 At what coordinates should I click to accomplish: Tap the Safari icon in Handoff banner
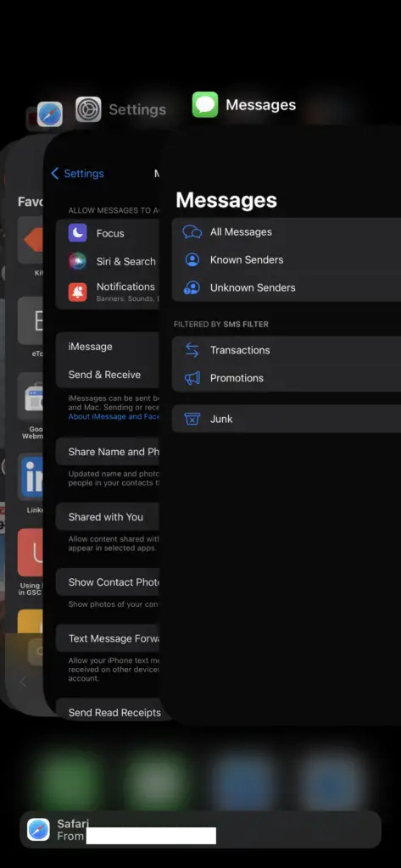click(x=39, y=830)
